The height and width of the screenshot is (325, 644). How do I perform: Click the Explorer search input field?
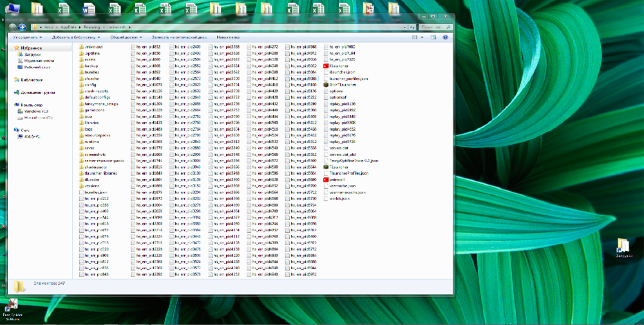(435, 27)
